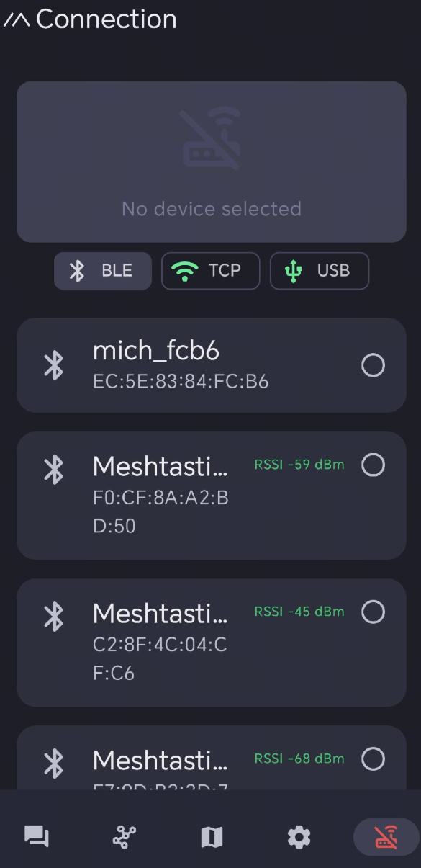
Task: Switch to the TCP connection filter
Action: tap(210, 271)
